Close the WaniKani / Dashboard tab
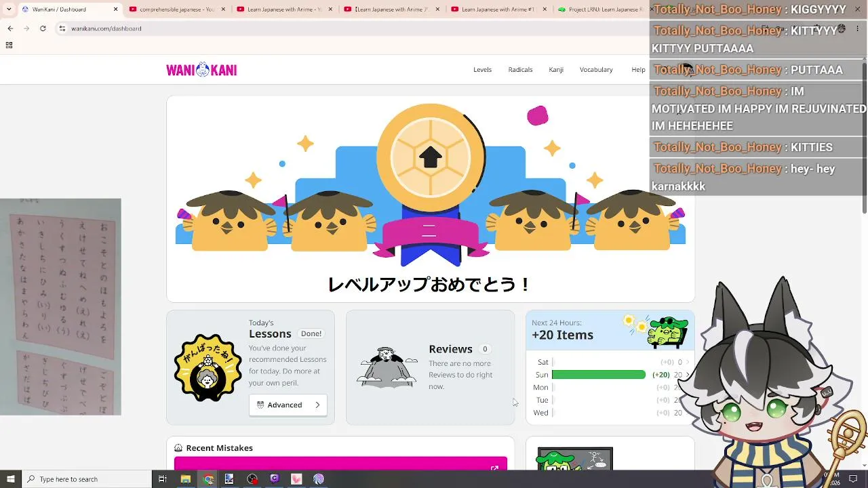 coord(115,9)
